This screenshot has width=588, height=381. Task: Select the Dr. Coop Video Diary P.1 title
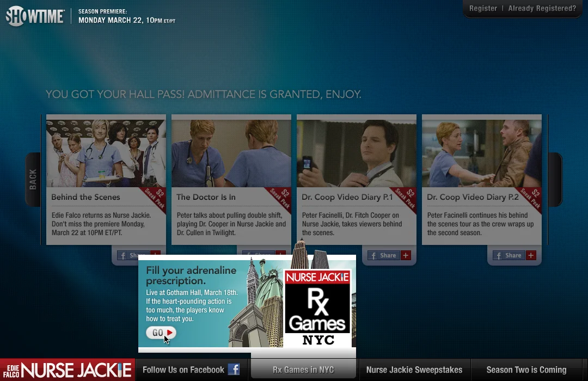[x=347, y=197]
